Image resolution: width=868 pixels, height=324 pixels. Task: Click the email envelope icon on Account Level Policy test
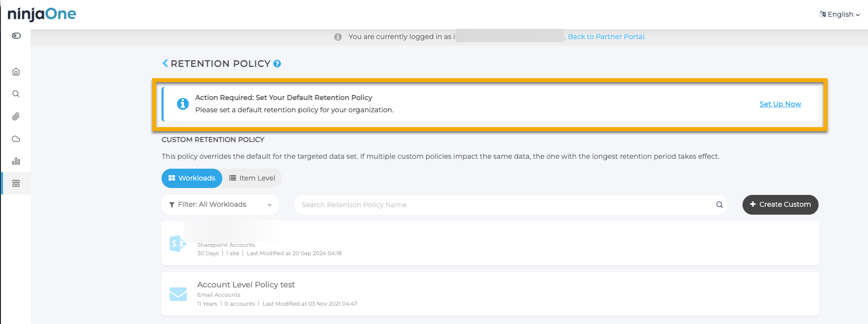(x=178, y=294)
